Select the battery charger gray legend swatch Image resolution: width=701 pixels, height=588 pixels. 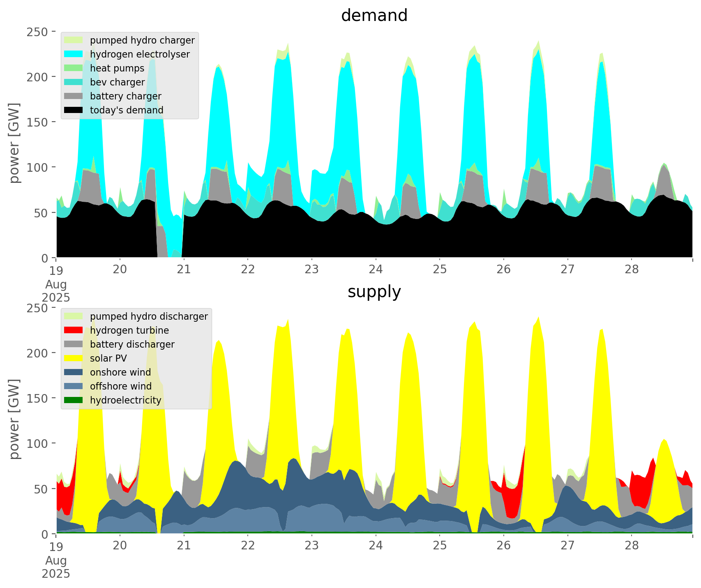point(74,96)
